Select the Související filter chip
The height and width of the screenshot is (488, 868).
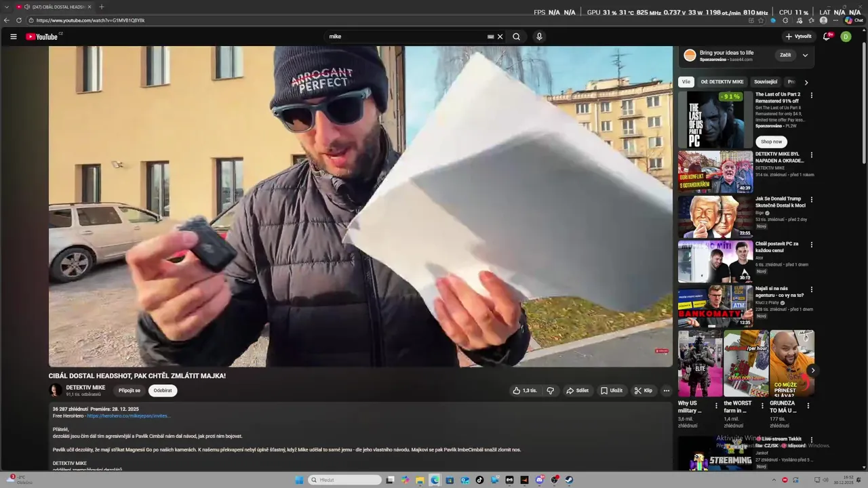pos(766,82)
